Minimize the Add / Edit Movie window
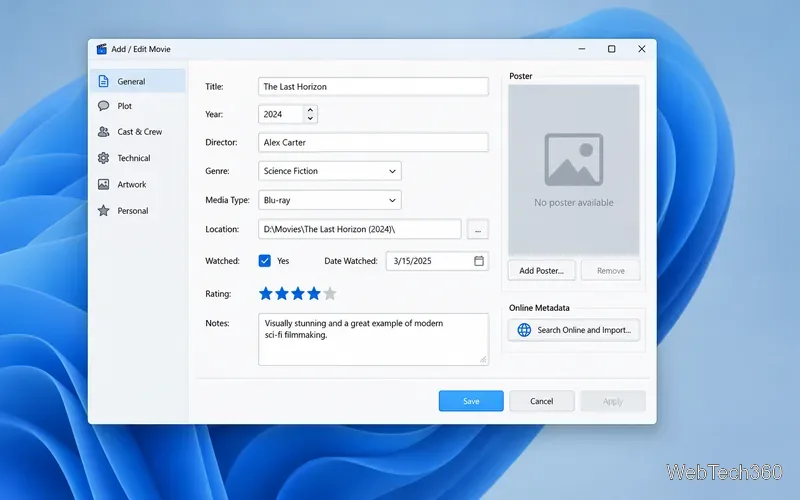Image resolution: width=800 pixels, height=500 pixels. pos(582,49)
